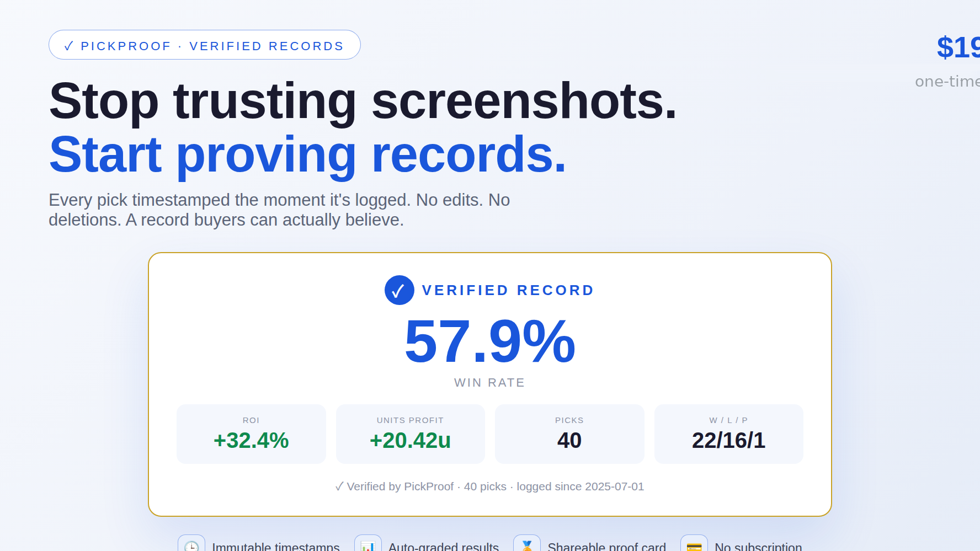The image size is (980, 551).
Task: Click the credit card icon for No subscription
Action: [x=694, y=543]
